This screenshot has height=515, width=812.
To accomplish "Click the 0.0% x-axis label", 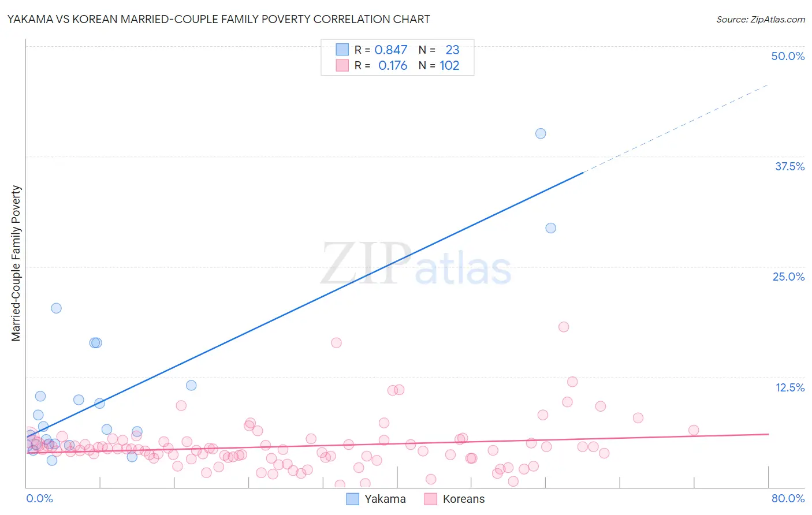I will (39, 498).
